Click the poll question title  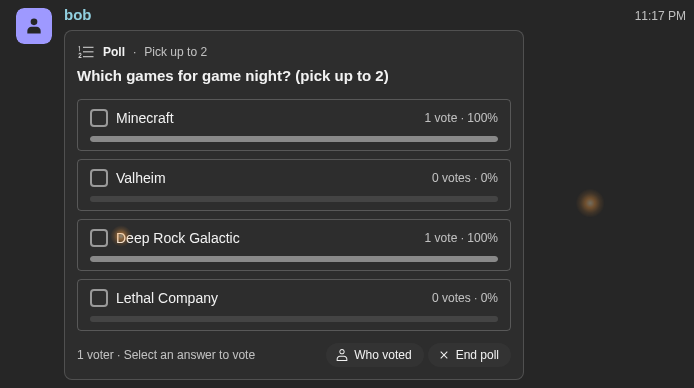click(x=233, y=76)
